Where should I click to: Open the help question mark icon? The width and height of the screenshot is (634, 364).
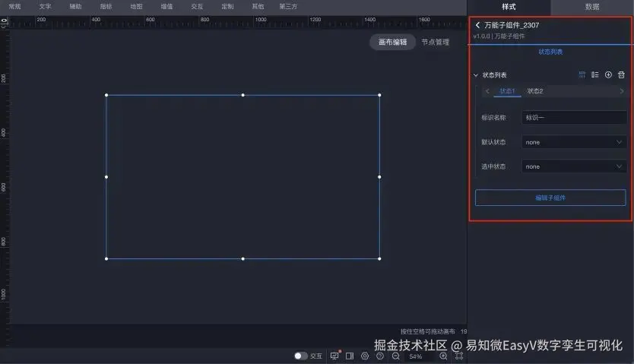pos(380,356)
